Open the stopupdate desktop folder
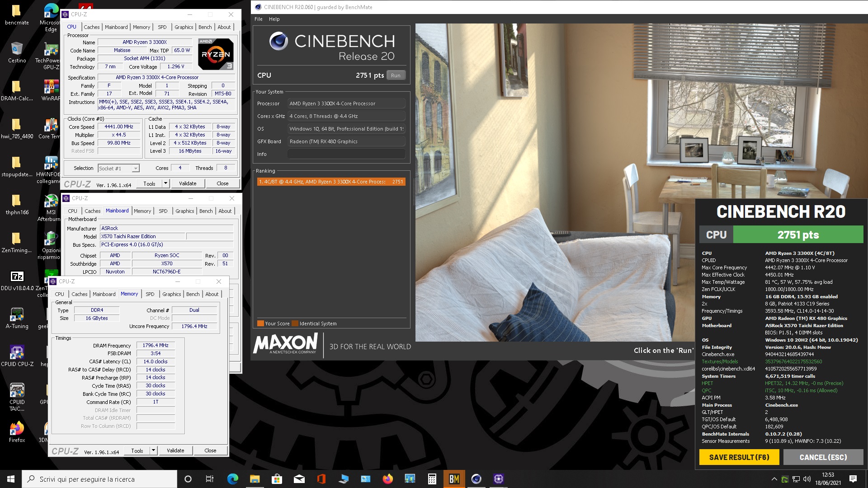 (16, 166)
